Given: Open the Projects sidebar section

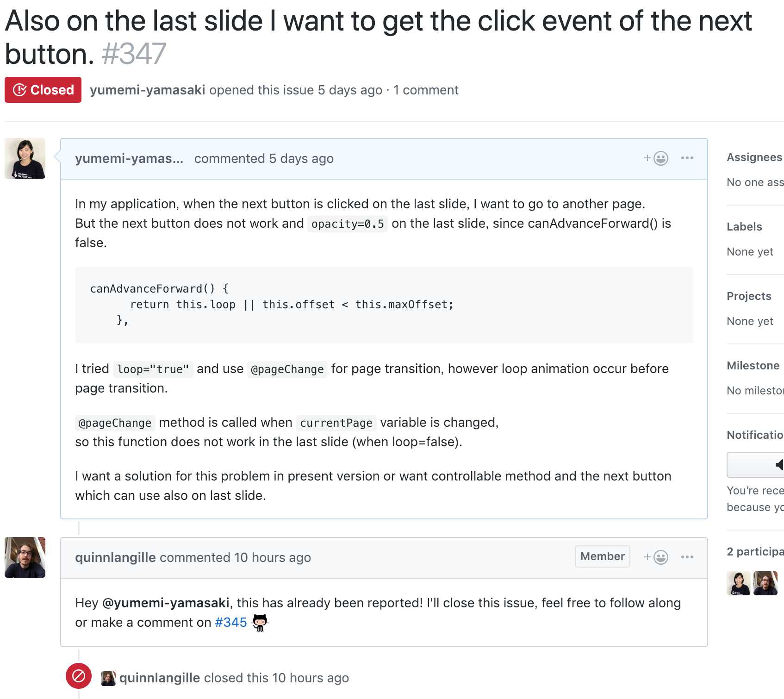Looking at the screenshot, I should point(749,296).
